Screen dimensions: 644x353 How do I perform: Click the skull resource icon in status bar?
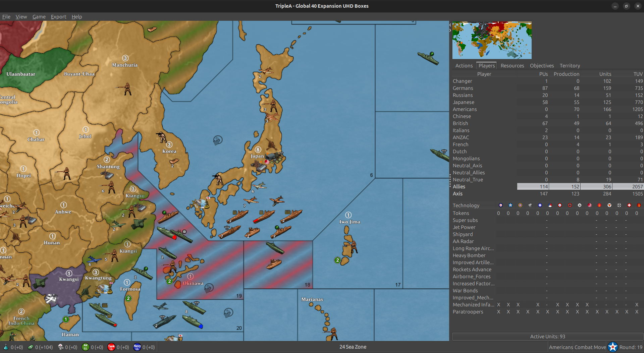click(61, 347)
